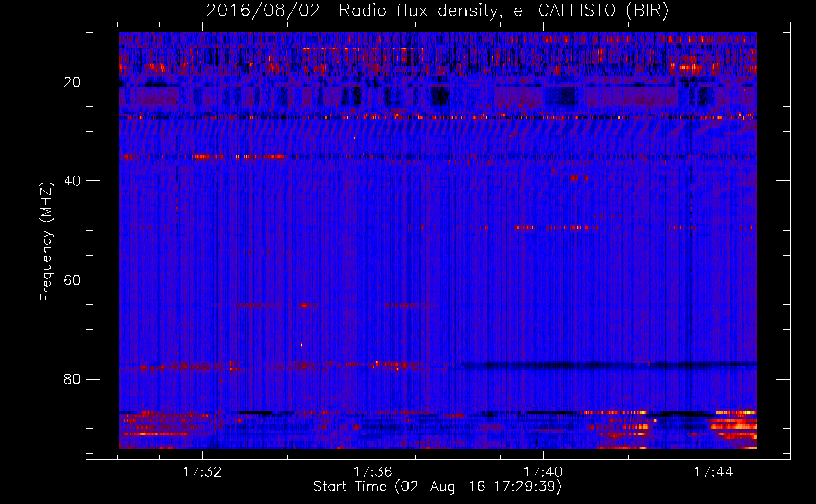The height and width of the screenshot is (504, 816).
Task: Click the plot title "2016/08/02 Radio flux density, e-CALLISTO (BIR)"
Action: click(437, 11)
